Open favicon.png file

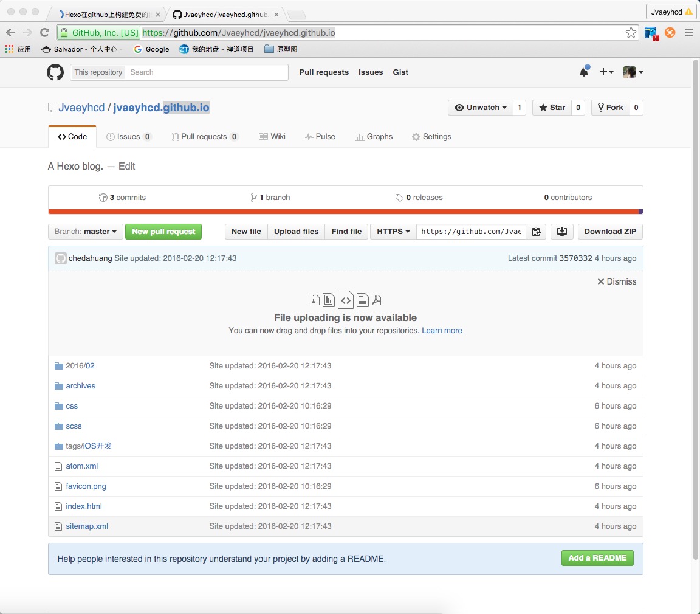[x=86, y=486]
